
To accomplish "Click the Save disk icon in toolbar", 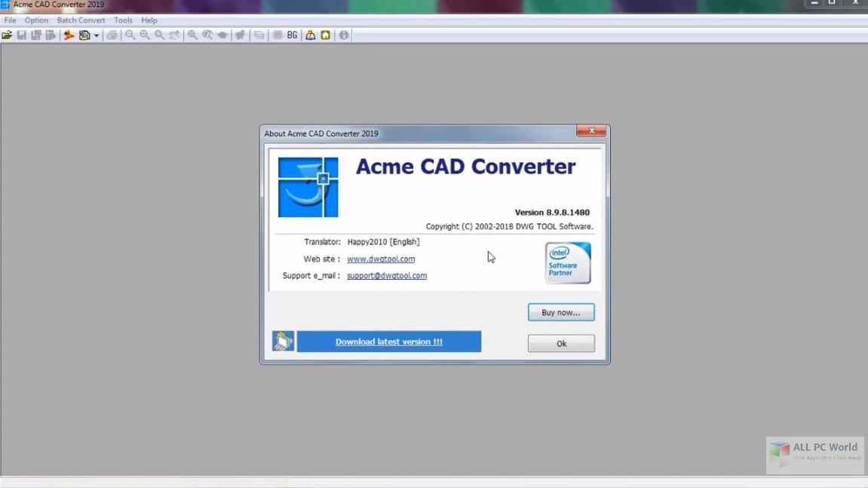I will point(21,35).
